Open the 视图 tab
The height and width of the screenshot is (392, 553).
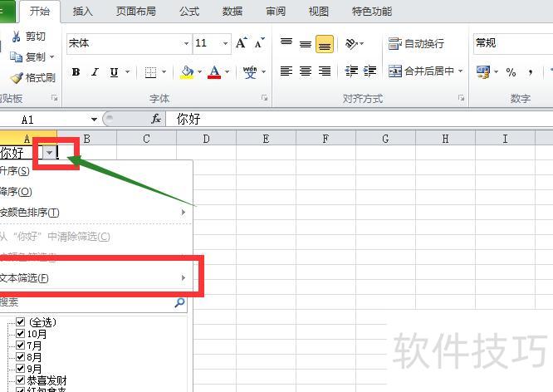pos(319,12)
